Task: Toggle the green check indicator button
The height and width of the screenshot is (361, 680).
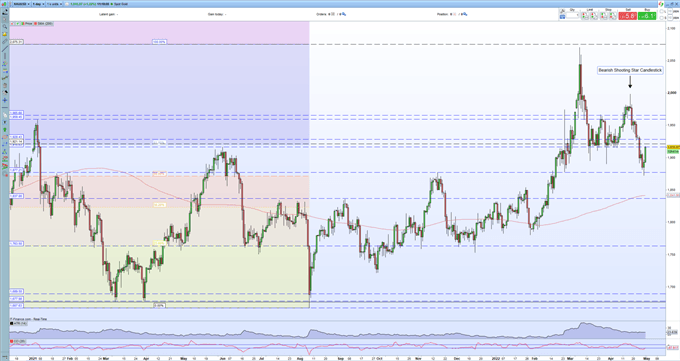Action: 18,23
